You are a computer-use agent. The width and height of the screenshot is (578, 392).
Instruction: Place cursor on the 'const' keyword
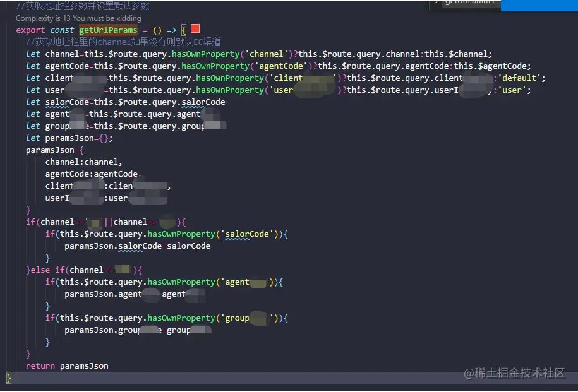62,30
